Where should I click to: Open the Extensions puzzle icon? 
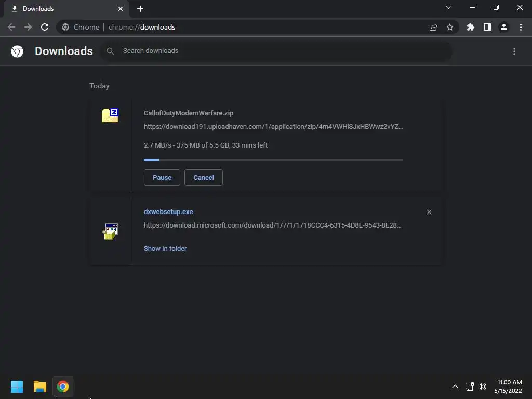coord(471,27)
